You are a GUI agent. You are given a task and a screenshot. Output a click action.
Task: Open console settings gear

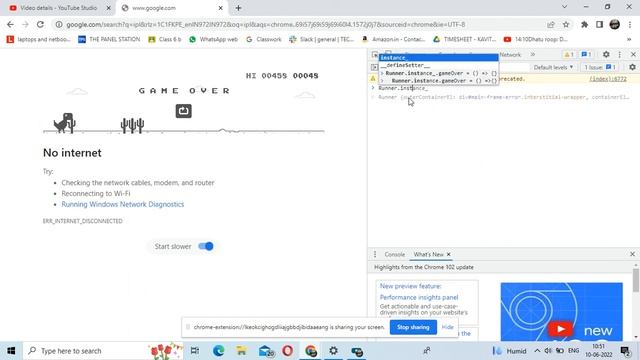(632, 67)
